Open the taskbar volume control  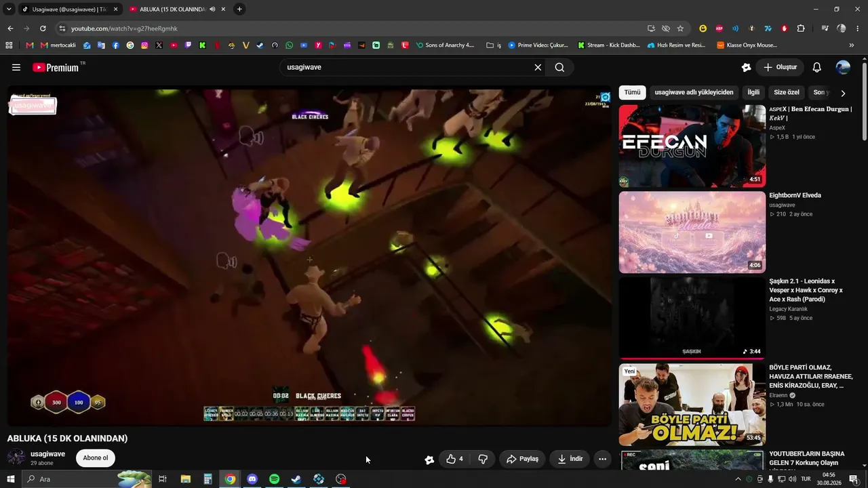tap(793, 479)
